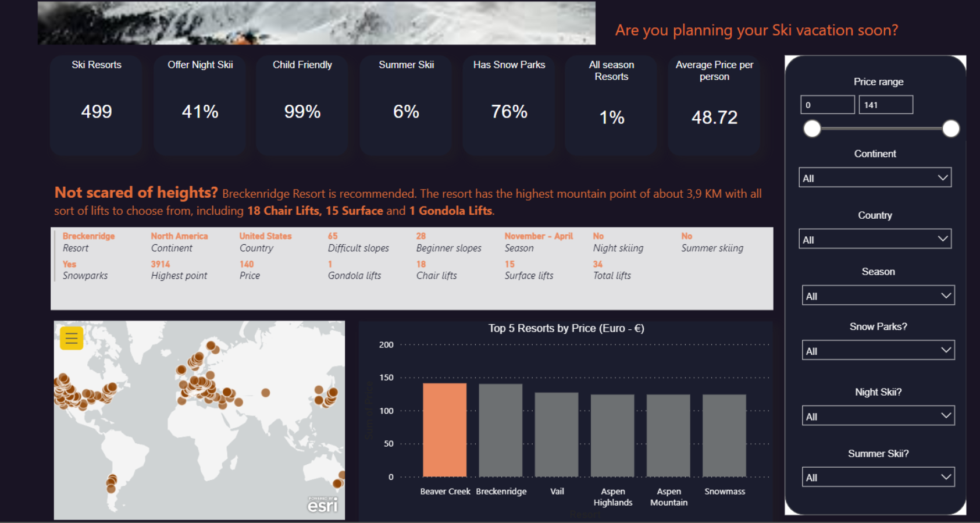Click the '28' beginner slopes value
Screen dimensions: 980x523
click(421, 236)
